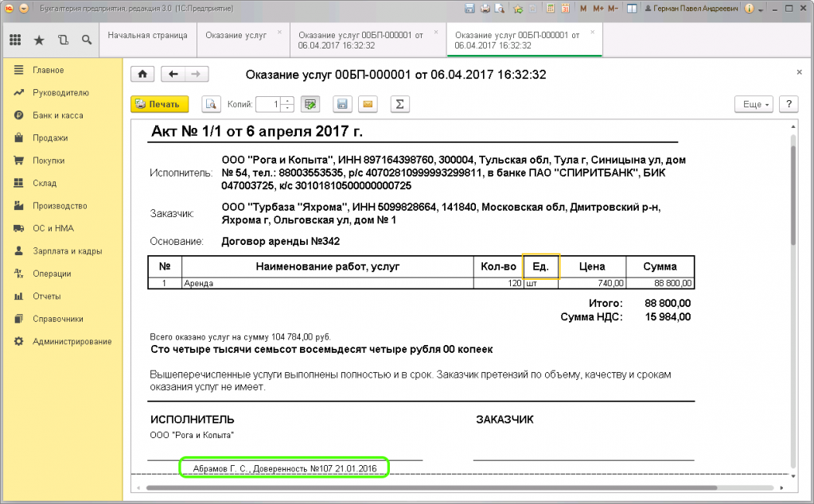814x504 pixels.
Task: Send by email envelope icon
Action: (368, 104)
